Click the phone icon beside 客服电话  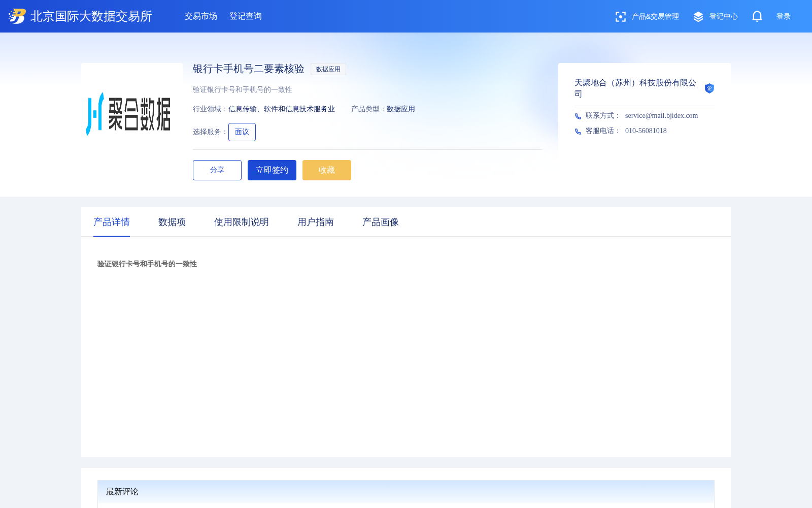578,132
